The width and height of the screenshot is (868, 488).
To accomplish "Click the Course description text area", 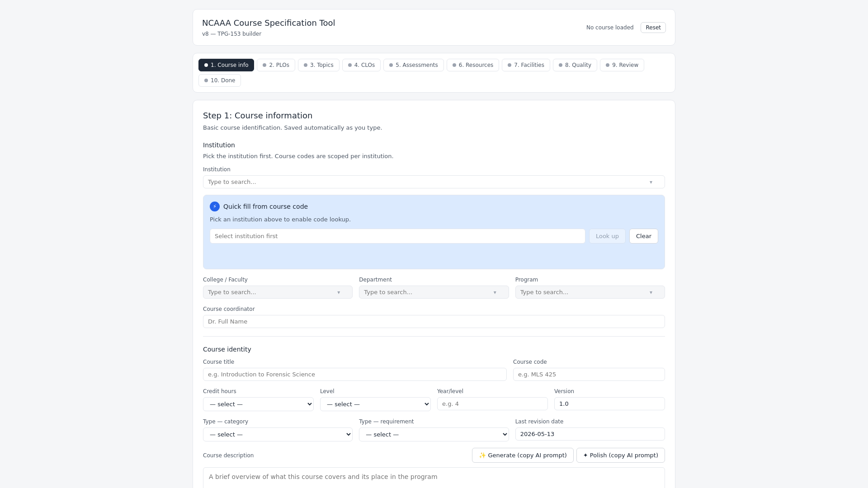I will 434,478.
